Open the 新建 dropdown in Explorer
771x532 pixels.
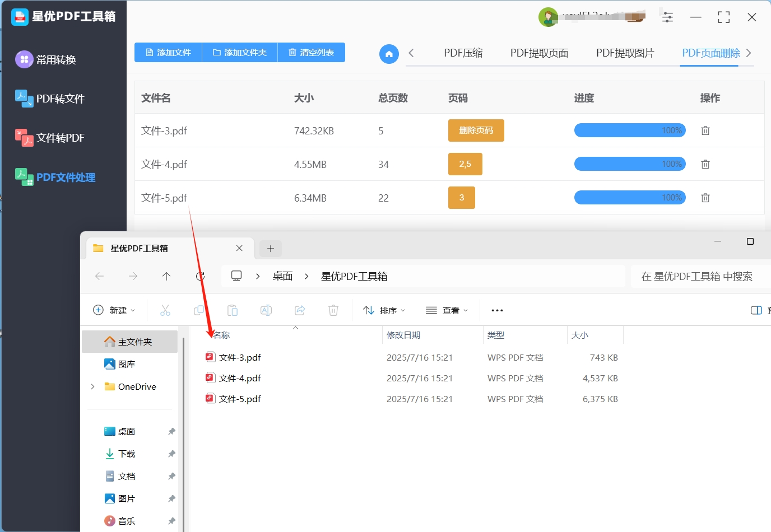tap(114, 310)
